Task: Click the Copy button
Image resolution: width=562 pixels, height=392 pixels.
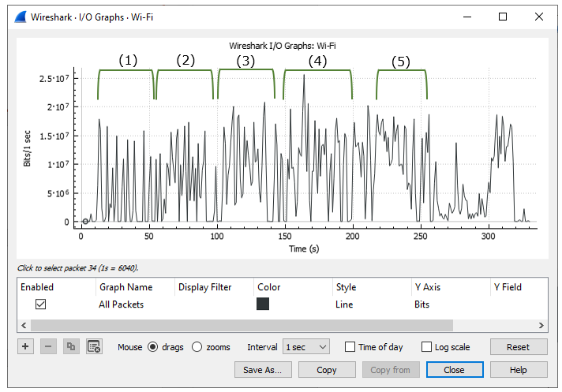Action: tap(327, 370)
